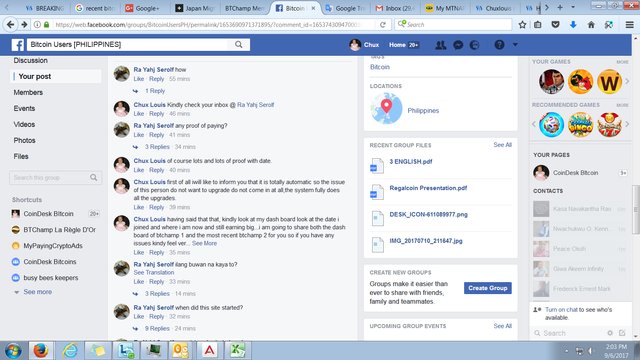Show previous recommended games left chevron

tap(534, 124)
